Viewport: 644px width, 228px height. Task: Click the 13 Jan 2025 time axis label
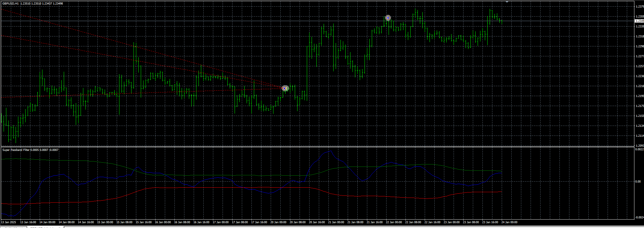[8, 222]
